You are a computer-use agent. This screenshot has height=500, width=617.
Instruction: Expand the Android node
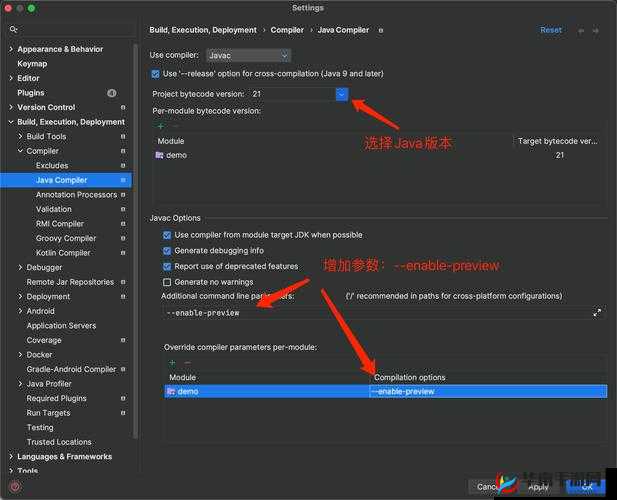click(20, 311)
